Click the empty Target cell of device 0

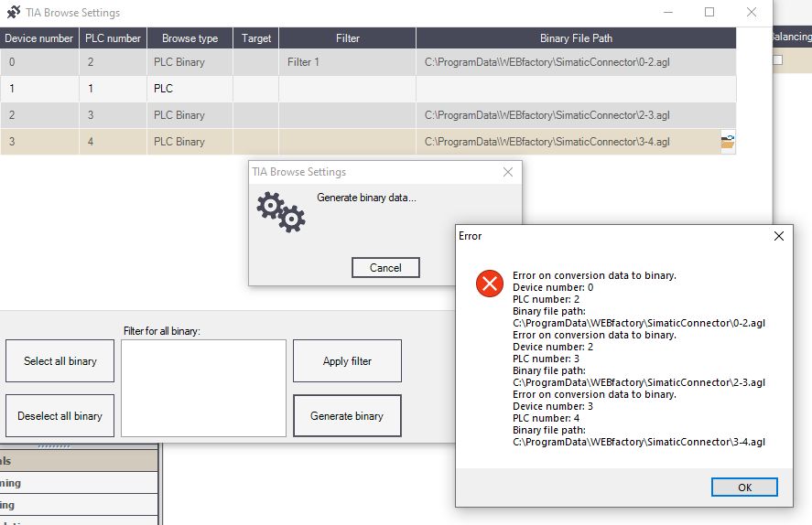pos(256,62)
